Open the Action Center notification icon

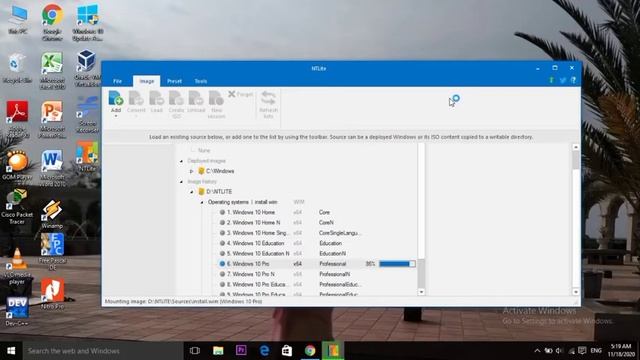pos(582,351)
